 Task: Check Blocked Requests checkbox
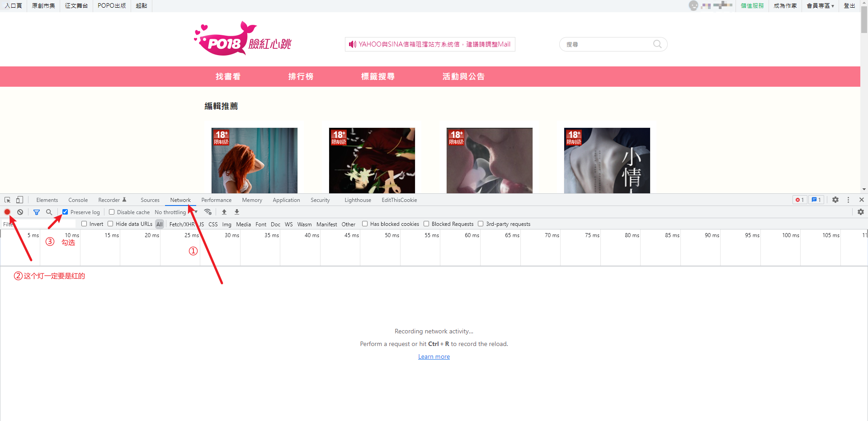[426, 224]
